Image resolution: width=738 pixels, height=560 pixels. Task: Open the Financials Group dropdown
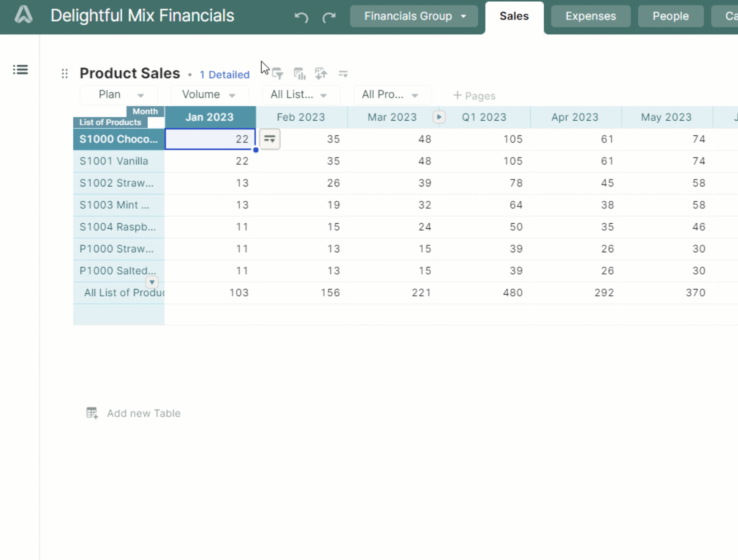coord(414,16)
